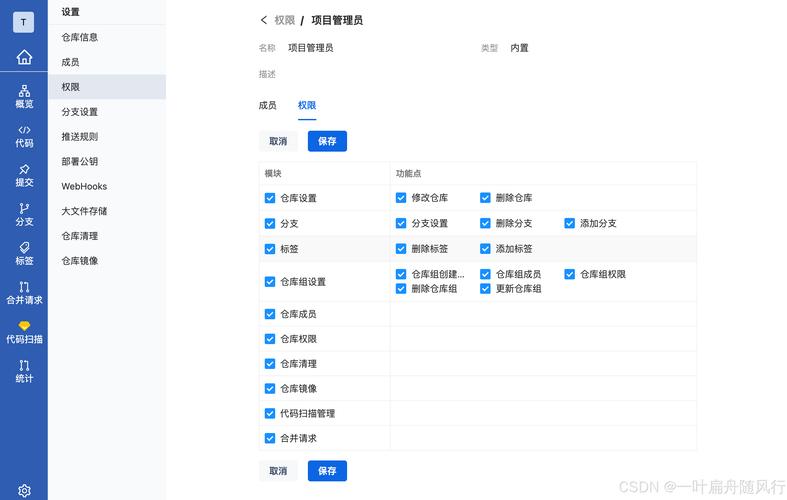Screen dimensions: 787x500
Task: Click the 权限 breadcrumb link
Action: click(x=285, y=20)
